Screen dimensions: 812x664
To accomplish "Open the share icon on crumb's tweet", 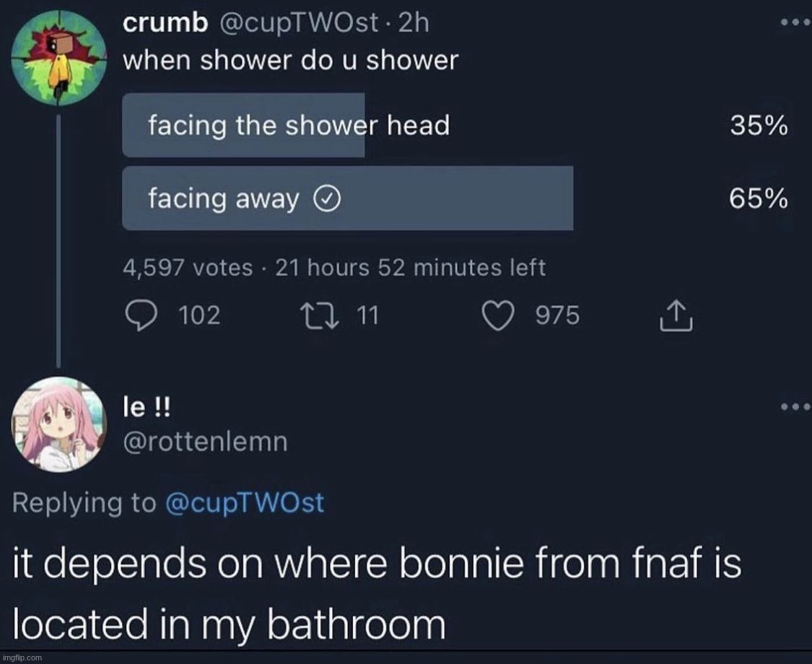I will (x=676, y=315).
